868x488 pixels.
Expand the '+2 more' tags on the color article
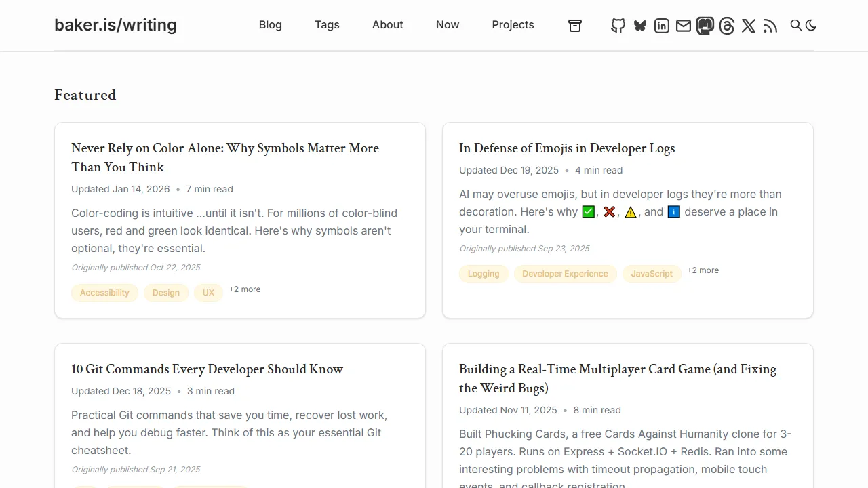tap(245, 289)
